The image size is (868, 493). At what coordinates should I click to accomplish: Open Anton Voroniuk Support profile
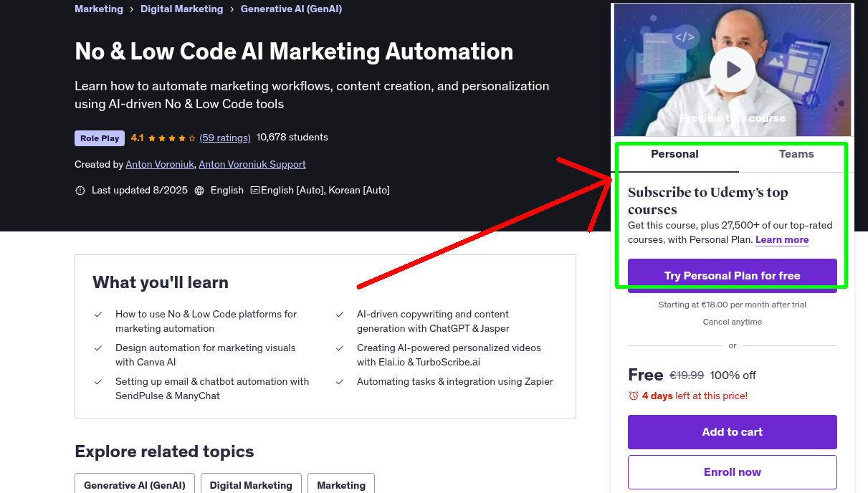tap(252, 164)
